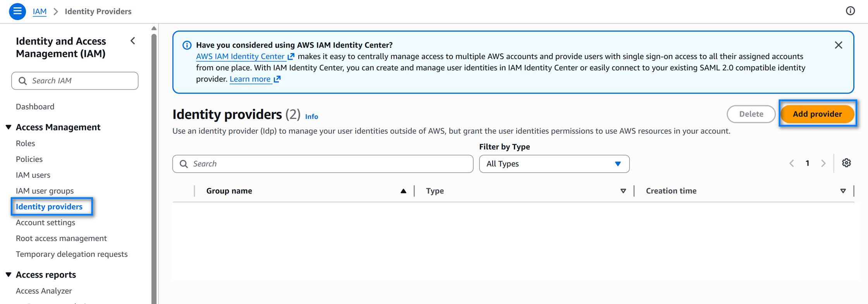Viewport: 868px width, 304px height.
Task: Go to the next page of providers
Action: point(823,163)
